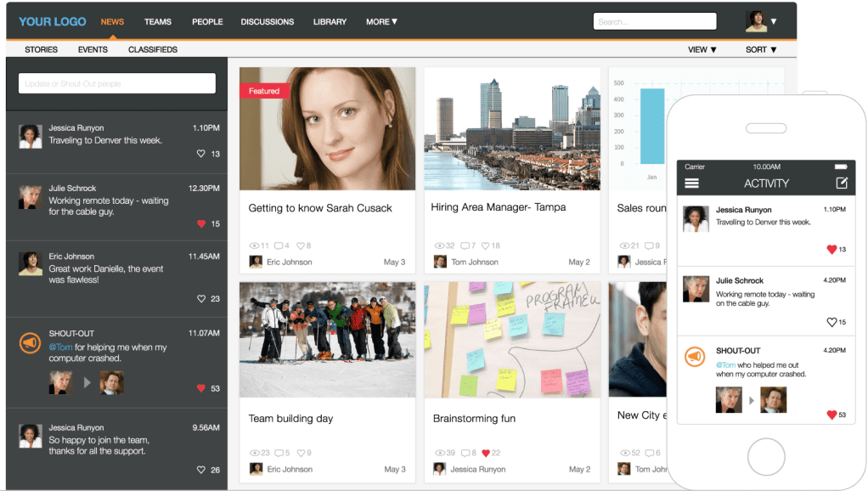The image size is (868, 491).
Task: Open the 'Brainstorming fun' story
Action: pos(474,419)
